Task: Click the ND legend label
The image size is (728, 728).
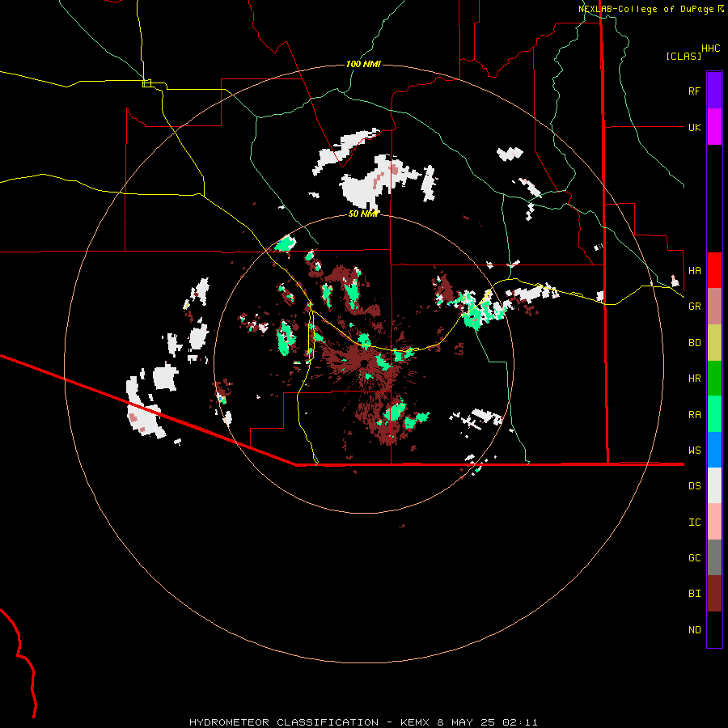Action: tap(694, 630)
